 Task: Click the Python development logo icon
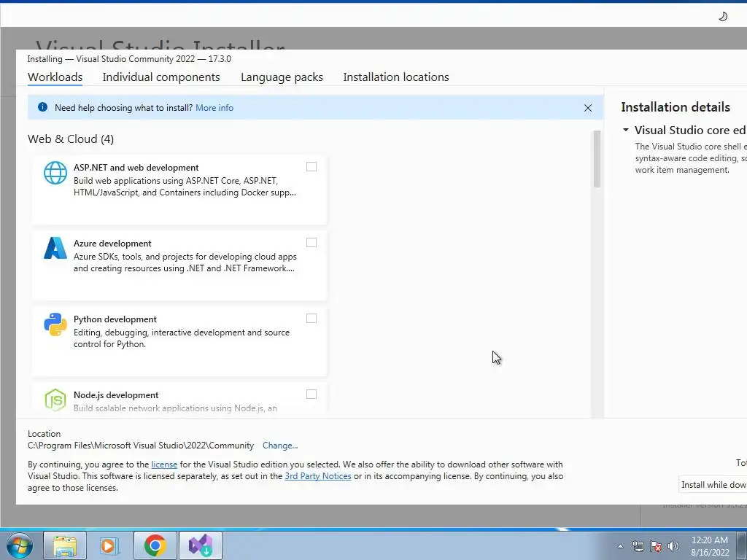pos(55,324)
